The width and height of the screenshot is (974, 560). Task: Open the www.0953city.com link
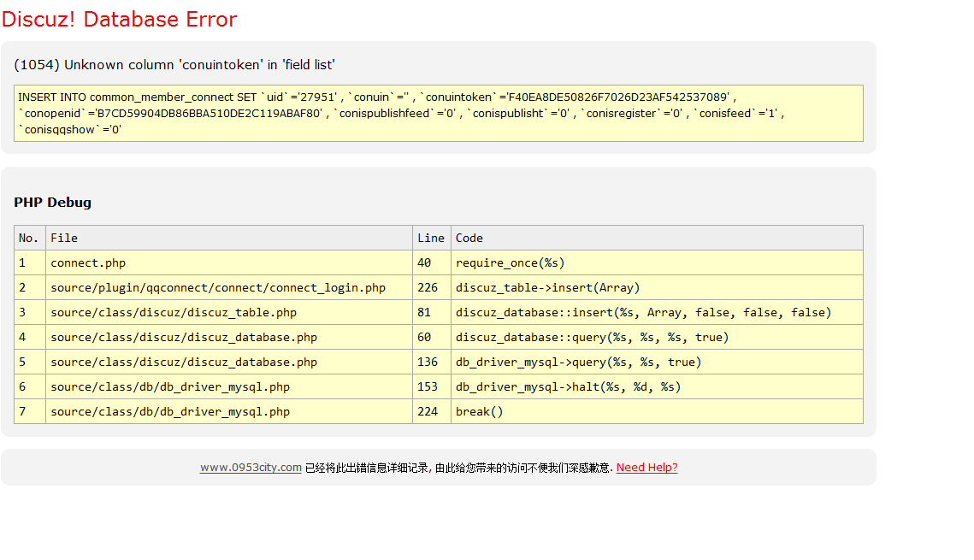251,468
